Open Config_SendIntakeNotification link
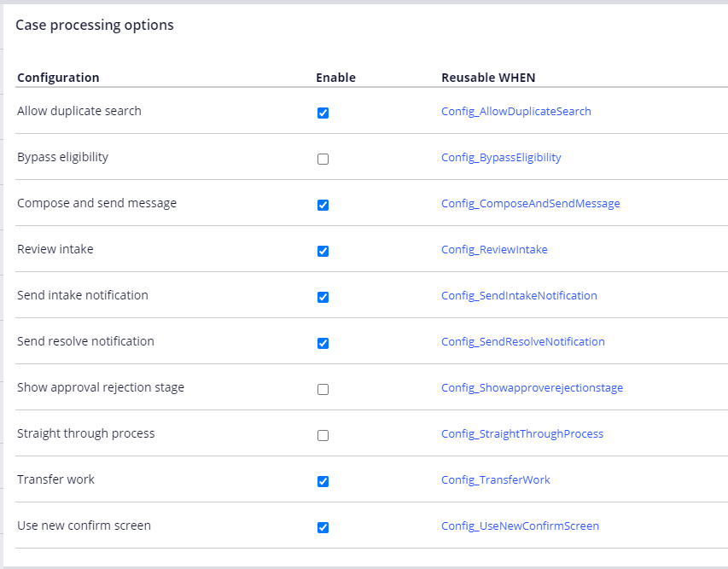 tap(519, 295)
